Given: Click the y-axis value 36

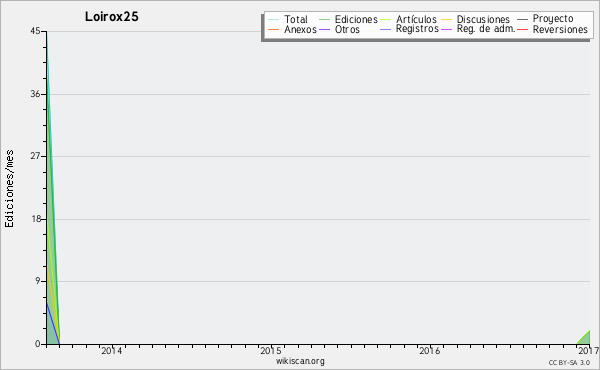Looking at the screenshot, I should pyautogui.click(x=35, y=94).
